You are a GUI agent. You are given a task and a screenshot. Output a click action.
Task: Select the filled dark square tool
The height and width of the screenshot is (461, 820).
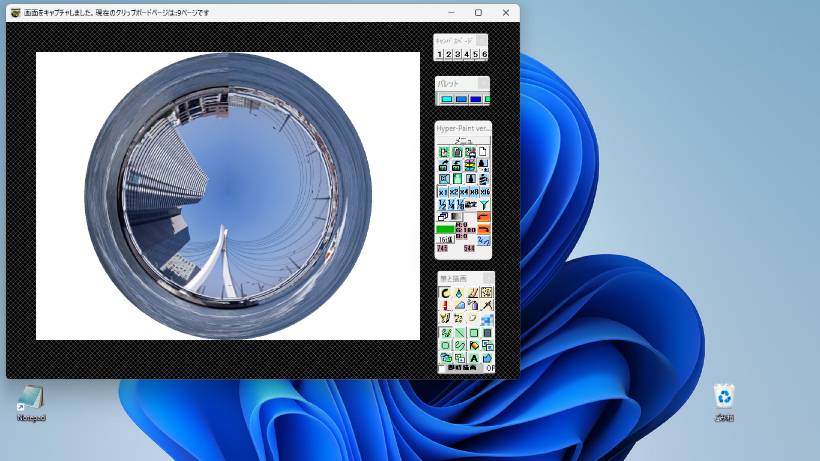tap(487, 333)
